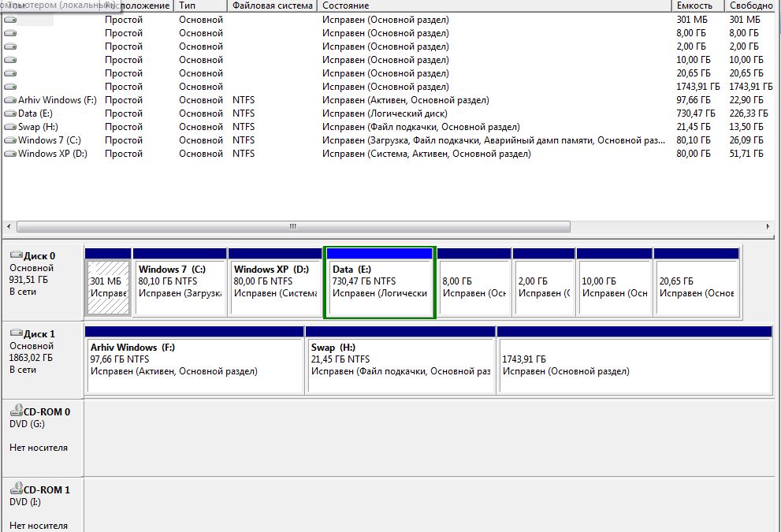
Task: Click the 80,00 ГБ cell in the Емкость column
Action: click(x=694, y=154)
